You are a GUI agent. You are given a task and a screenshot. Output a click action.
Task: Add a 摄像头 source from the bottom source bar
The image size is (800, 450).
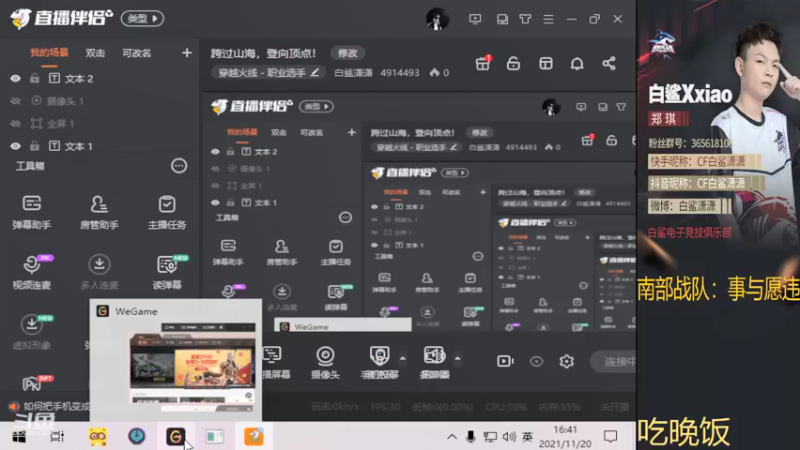point(325,362)
